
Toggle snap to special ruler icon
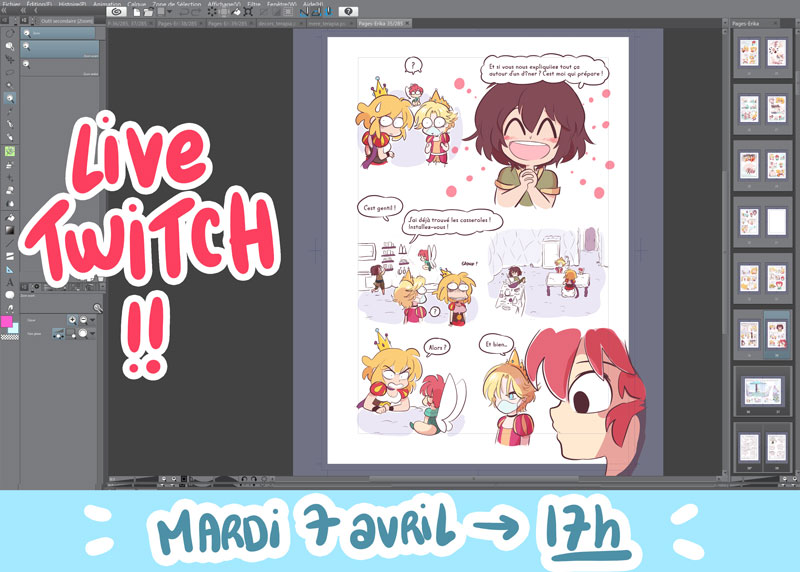pyautogui.click(x=316, y=11)
